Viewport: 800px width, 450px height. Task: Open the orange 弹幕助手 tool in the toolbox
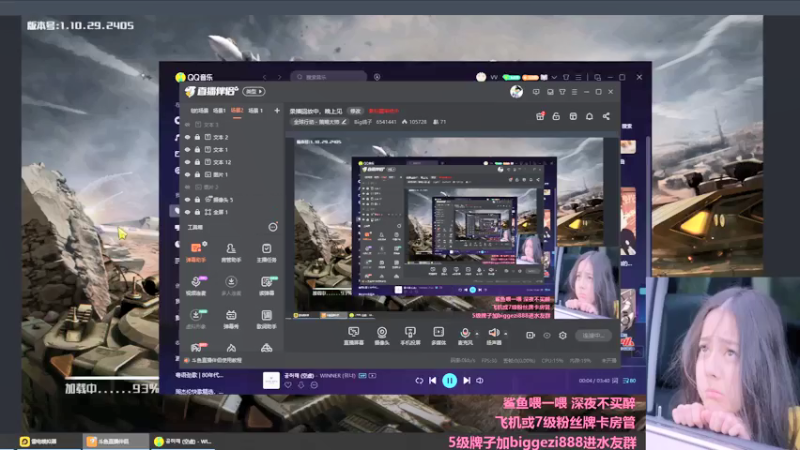click(x=196, y=252)
